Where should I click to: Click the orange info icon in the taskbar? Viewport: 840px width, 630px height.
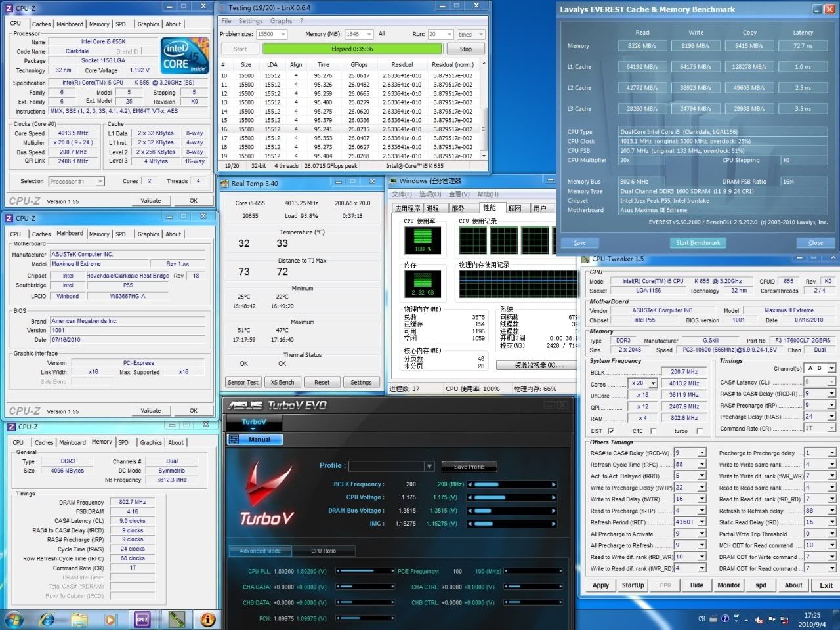click(207, 619)
